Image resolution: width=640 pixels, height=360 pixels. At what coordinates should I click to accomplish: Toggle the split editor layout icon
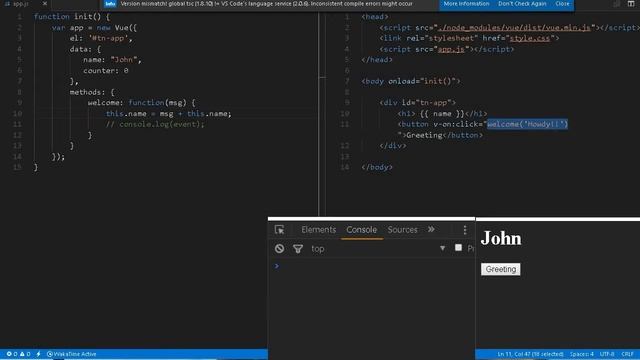pyautogui.click(x=631, y=4)
